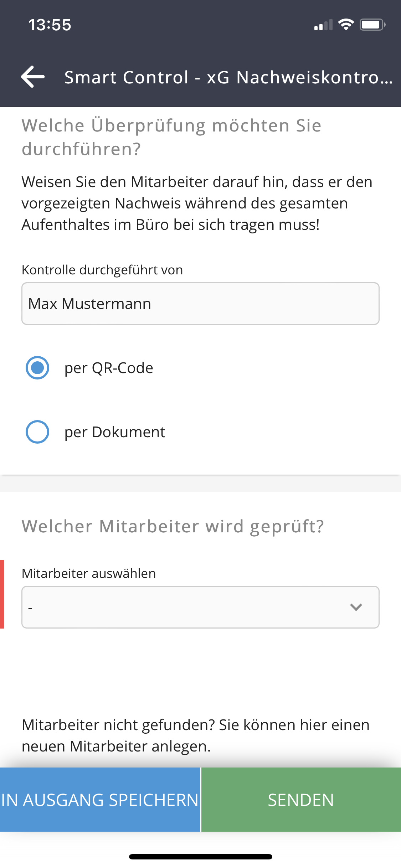
Task: Tap the 'Kontrolle durchgeführt von' label
Action: [102, 270]
